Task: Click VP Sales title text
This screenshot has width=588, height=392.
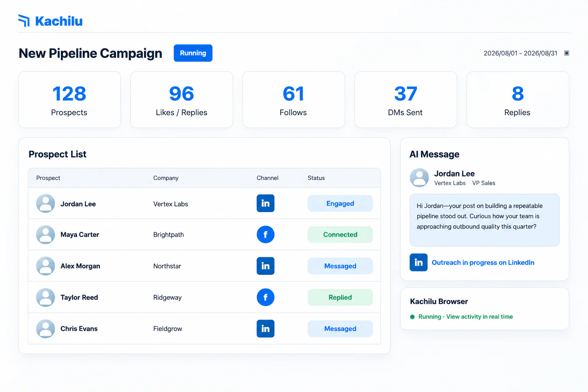Action: point(484,183)
